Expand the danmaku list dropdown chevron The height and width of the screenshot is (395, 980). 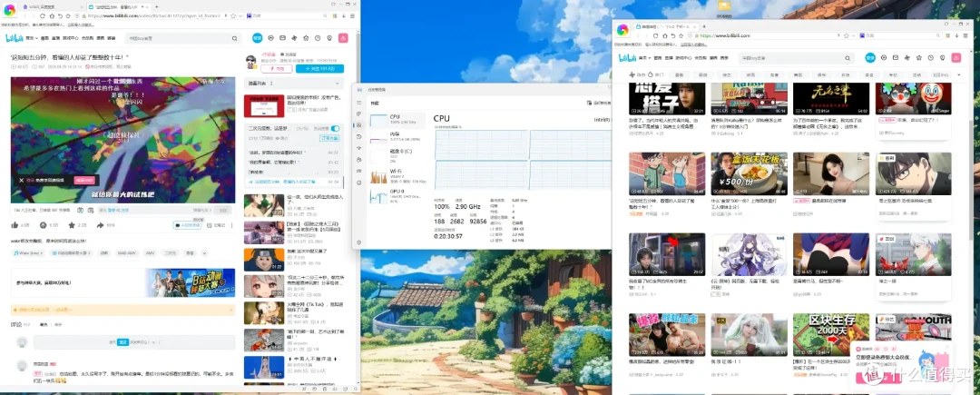click(x=338, y=83)
